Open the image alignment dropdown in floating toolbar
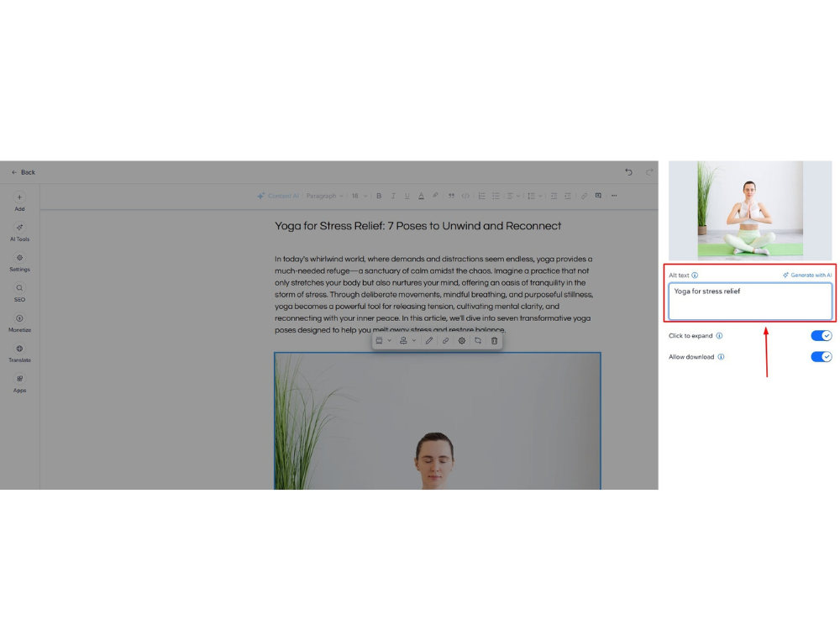840x630 pixels. (x=407, y=341)
